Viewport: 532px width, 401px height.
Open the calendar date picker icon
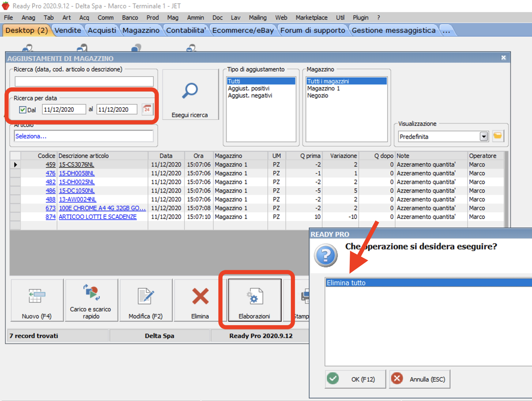(x=147, y=109)
